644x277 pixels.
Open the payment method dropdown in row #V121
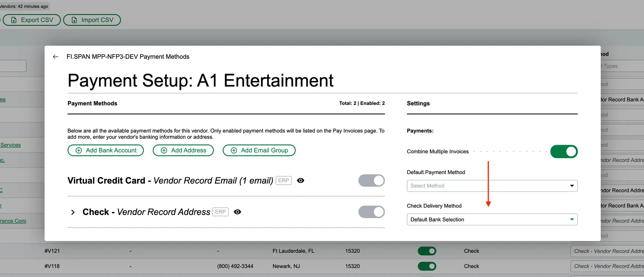(x=607, y=251)
